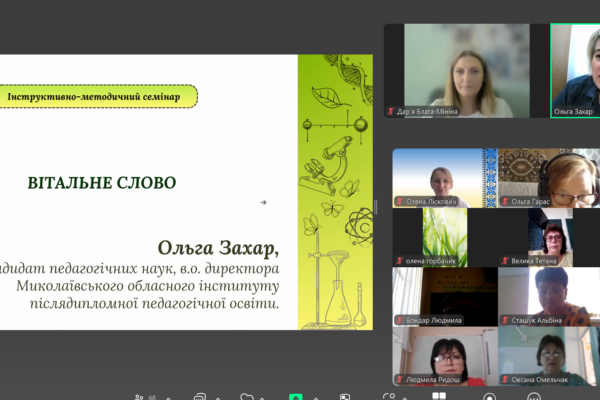This screenshot has width=600, height=400.
Task: Click name label Оксана Омельчак
Action: pyautogui.click(x=540, y=379)
